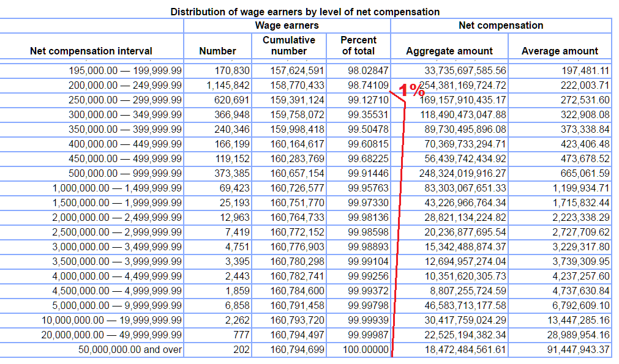Select the aggregate amount 248,324,019,916.27 cell

463,174
